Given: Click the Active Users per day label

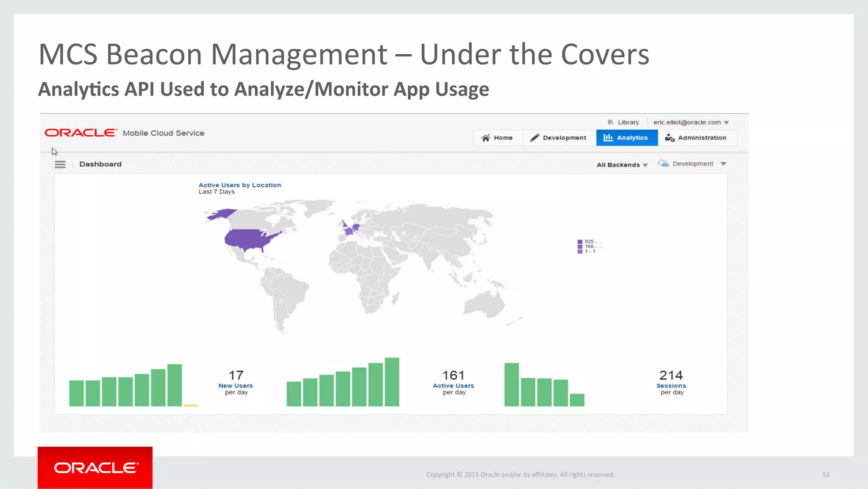Looking at the screenshot, I should (x=453, y=389).
